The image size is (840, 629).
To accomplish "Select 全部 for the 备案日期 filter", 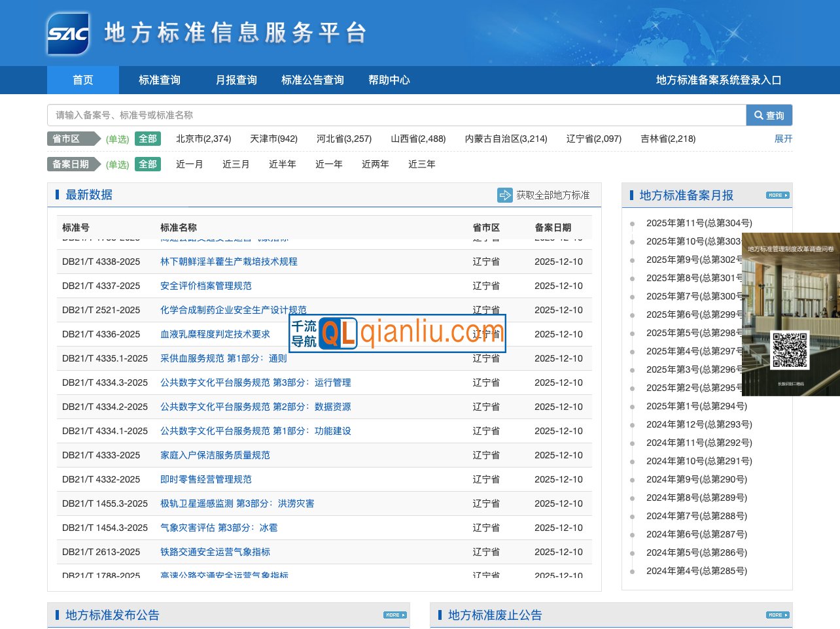I will point(148,164).
